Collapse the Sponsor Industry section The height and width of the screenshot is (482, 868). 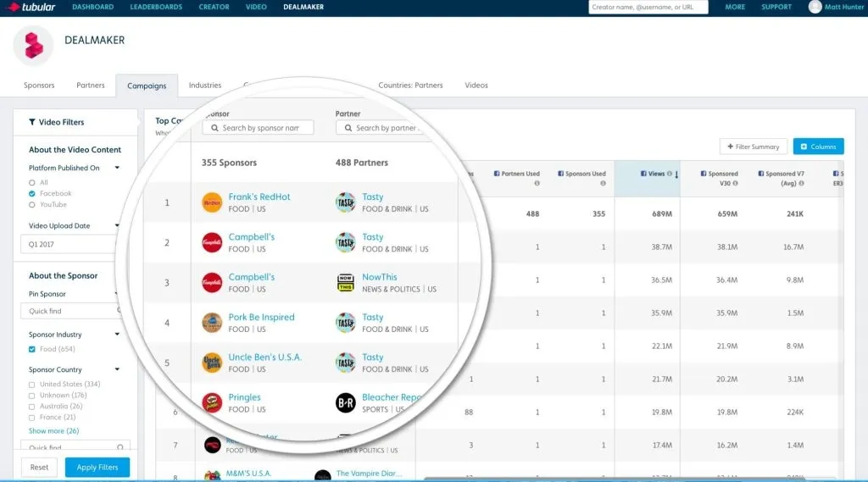[x=117, y=335]
